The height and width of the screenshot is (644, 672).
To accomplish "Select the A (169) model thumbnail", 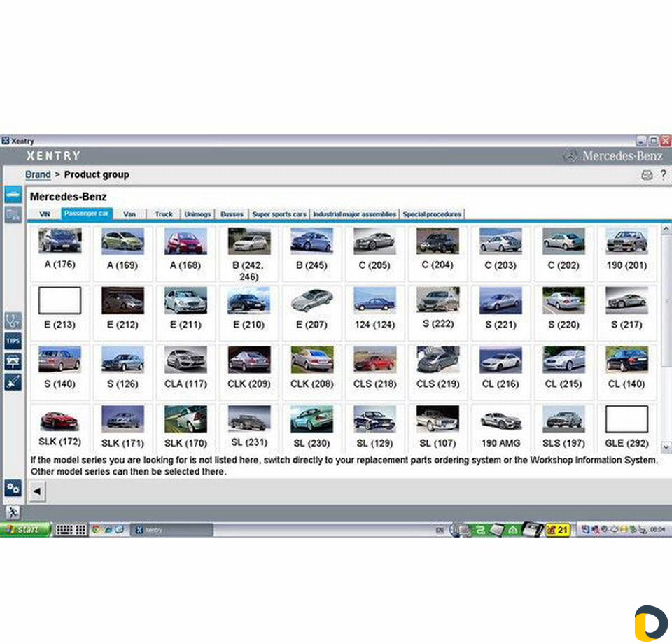I will 122,241.
